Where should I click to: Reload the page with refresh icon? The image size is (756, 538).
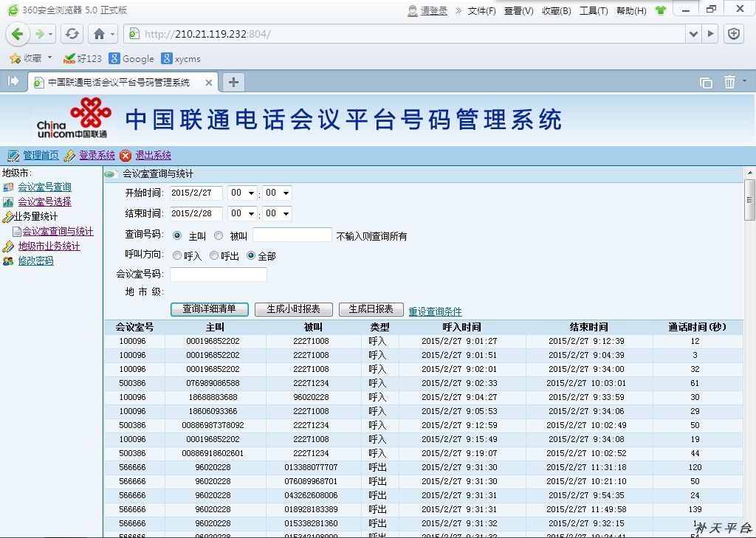[x=72, y=34]
